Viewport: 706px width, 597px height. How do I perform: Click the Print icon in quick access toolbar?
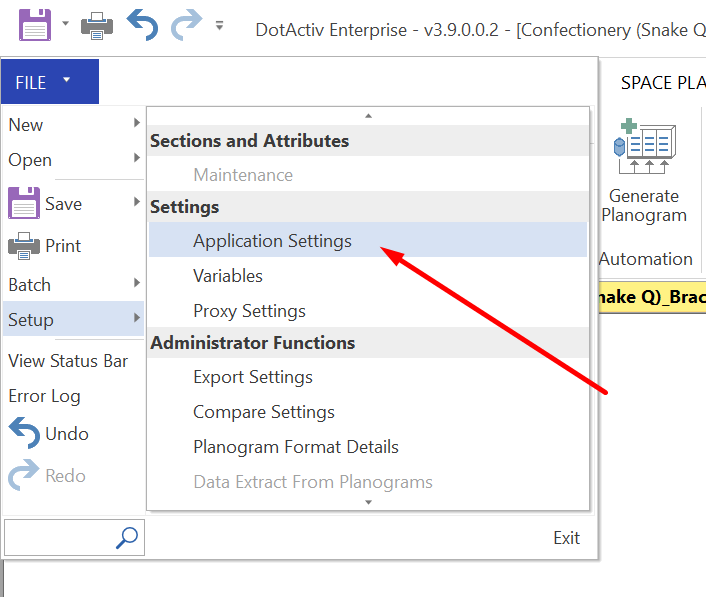[x=97, y=26]
